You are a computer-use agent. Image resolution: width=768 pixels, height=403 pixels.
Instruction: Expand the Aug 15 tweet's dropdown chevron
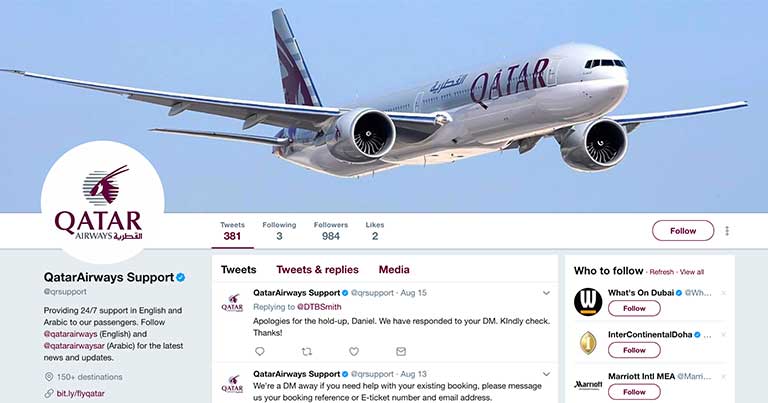[x=546, y=293]
